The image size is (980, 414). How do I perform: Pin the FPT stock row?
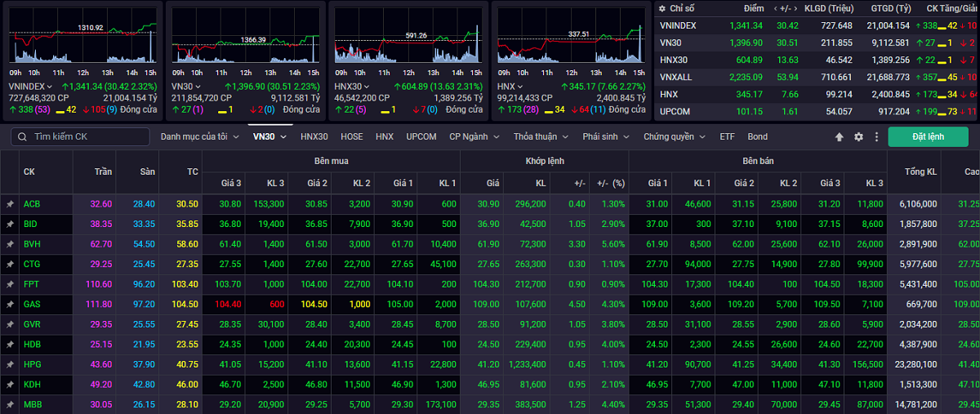[x=10, y=283]
